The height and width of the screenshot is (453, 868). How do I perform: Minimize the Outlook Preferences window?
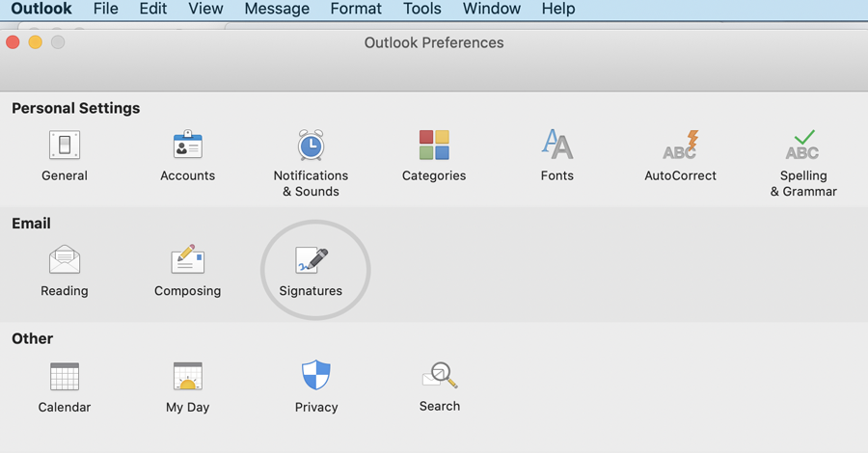(36, 42)
